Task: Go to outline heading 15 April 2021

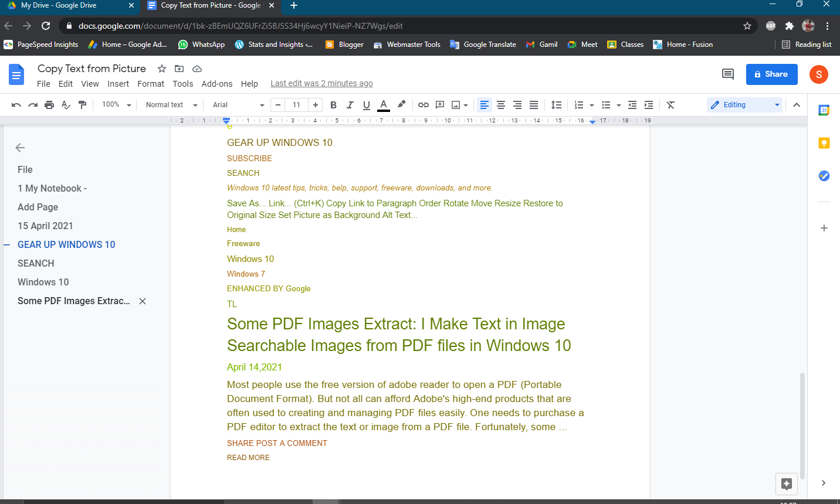Action: point(45,226)
